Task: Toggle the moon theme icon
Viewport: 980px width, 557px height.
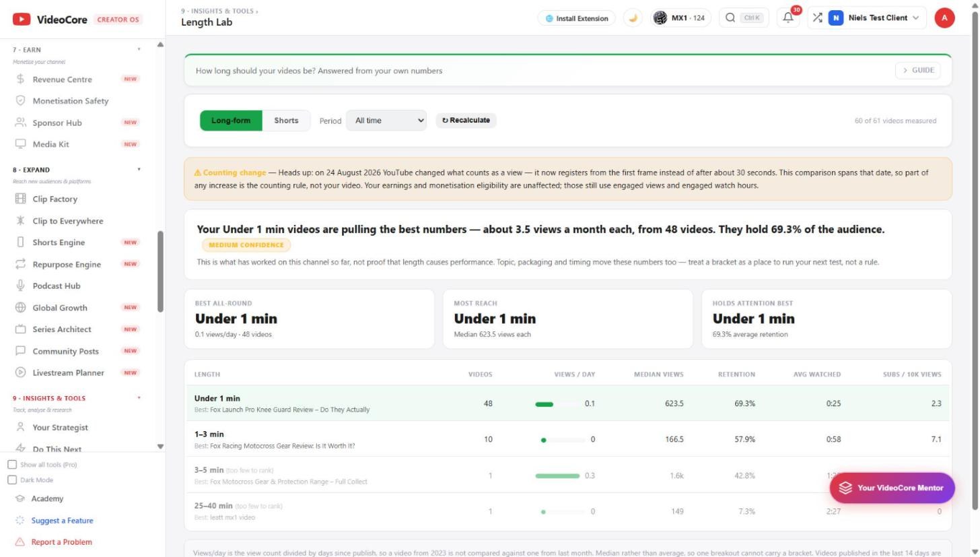Action: tap(633, 18)
